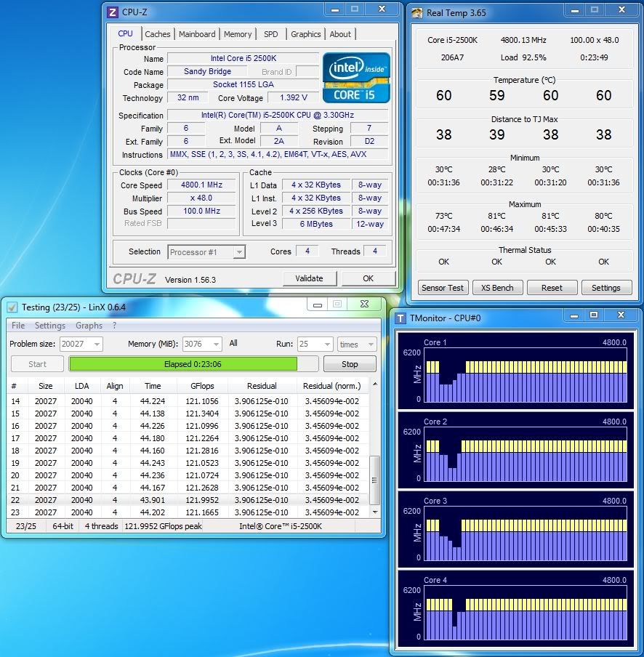Click the Sensor Test button
Screen dimensions: 644x657
click(443, 288)
